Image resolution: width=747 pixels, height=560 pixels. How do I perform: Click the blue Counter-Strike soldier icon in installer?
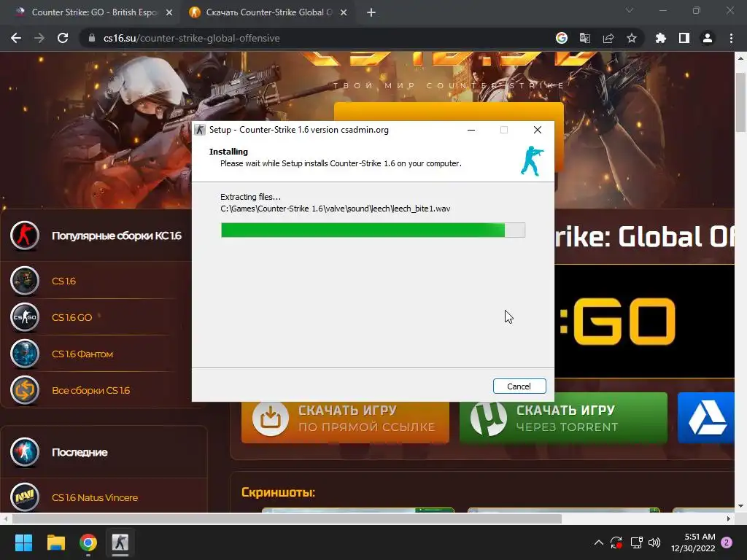(x=532, y=161)
